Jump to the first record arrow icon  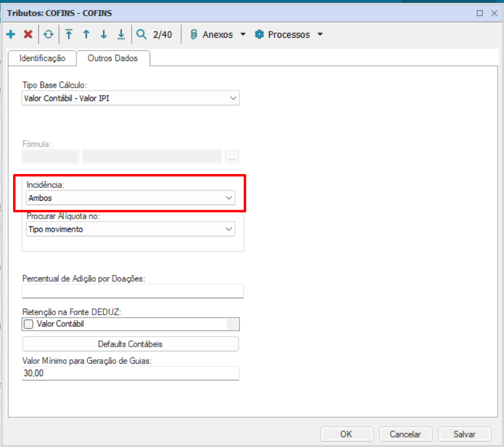[x=69, y=34]
